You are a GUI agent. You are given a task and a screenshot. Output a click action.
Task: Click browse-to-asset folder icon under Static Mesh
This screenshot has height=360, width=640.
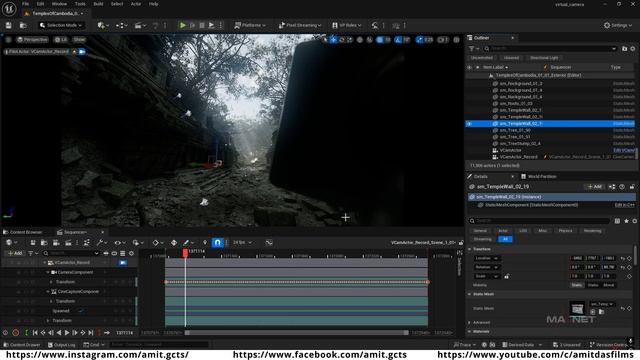(601, 312)
